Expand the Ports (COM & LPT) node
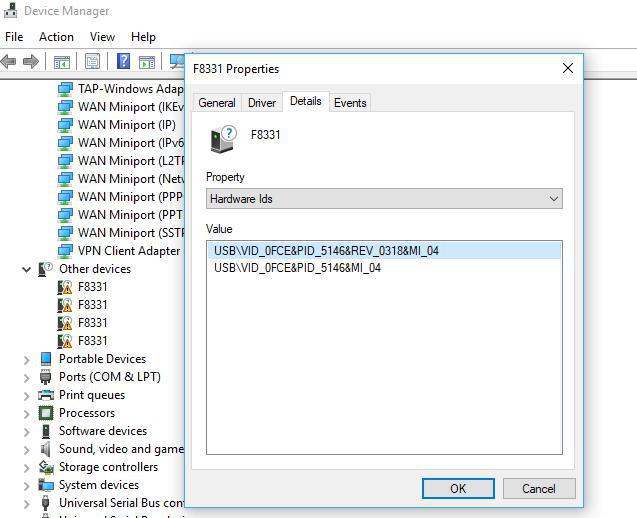 point(26,377)
